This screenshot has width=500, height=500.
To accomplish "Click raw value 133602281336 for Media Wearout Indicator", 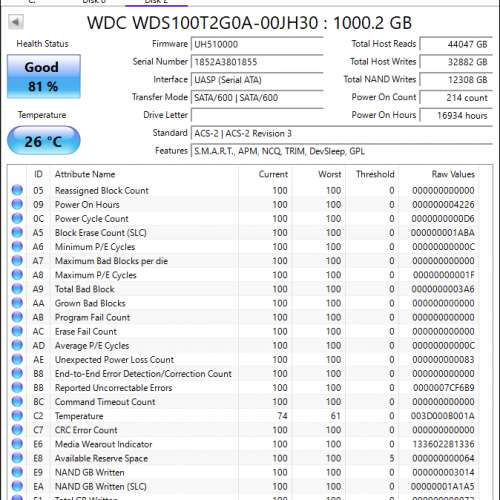I will point(443,444).
